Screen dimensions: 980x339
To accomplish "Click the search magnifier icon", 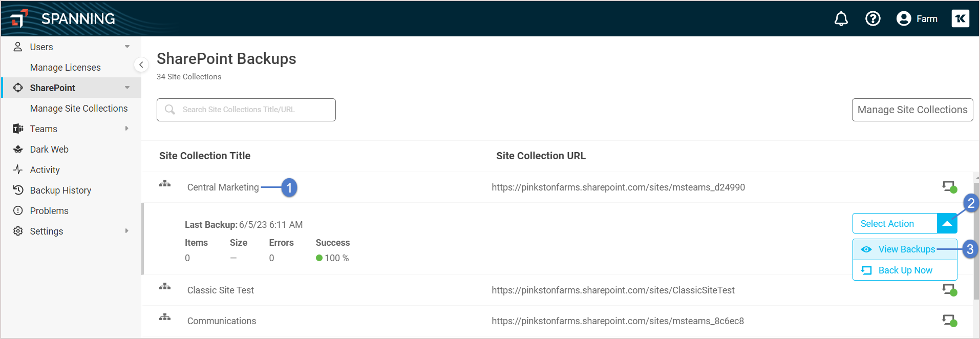I will [170, 110].
